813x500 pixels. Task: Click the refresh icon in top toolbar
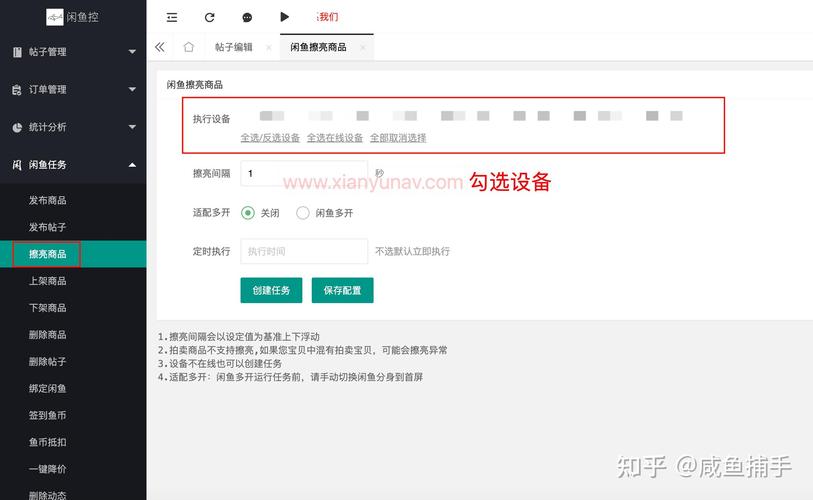(209, 18)
